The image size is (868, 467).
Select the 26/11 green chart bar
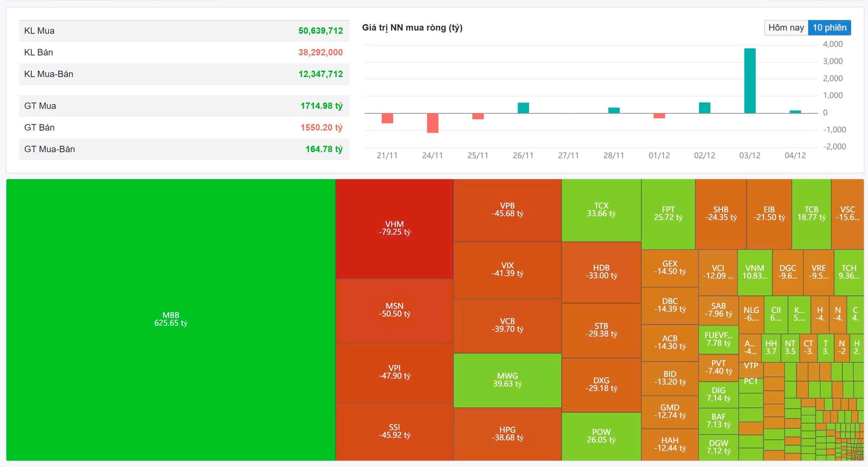[523, 108]
